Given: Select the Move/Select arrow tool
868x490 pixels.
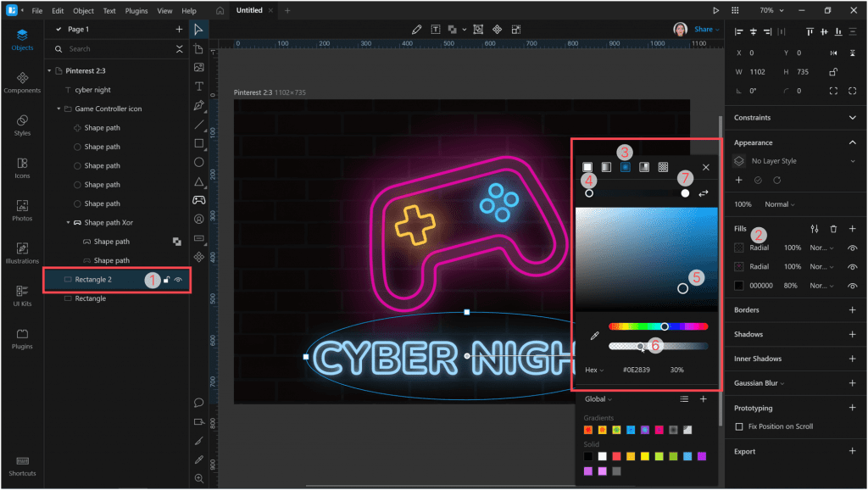Looking at the screenshot, I should tap(198, 30).
